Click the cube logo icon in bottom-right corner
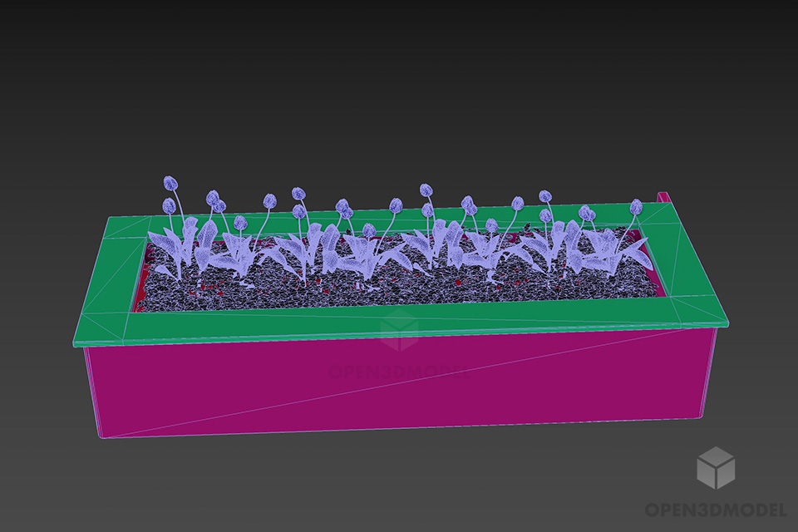Screen dimensions: 798x532 [x=715, y=467]
